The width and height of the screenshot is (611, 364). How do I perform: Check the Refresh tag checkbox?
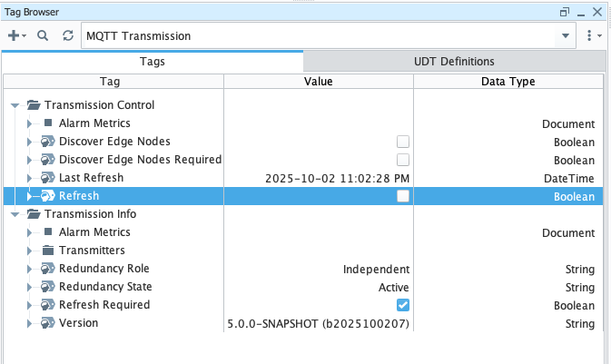(403, 196)
